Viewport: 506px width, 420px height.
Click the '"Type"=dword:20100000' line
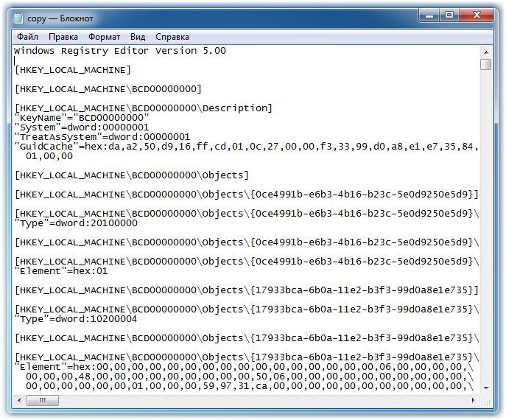76,223
